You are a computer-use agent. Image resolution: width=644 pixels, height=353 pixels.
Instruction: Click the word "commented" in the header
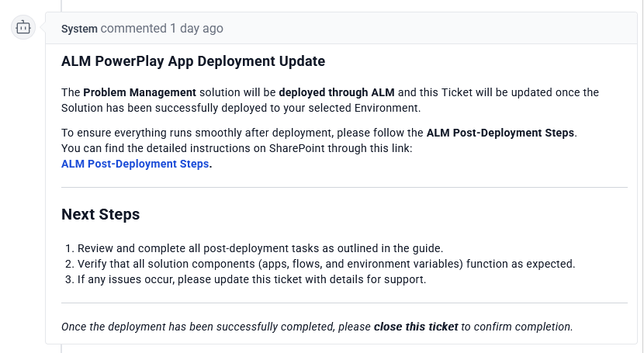(133, 29)
